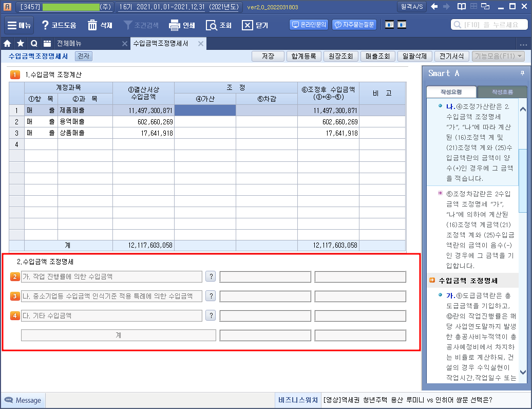Viewport: 532px width, 409px height.
Task: Click the open book icon in title bar
Action: coord(462,7)
